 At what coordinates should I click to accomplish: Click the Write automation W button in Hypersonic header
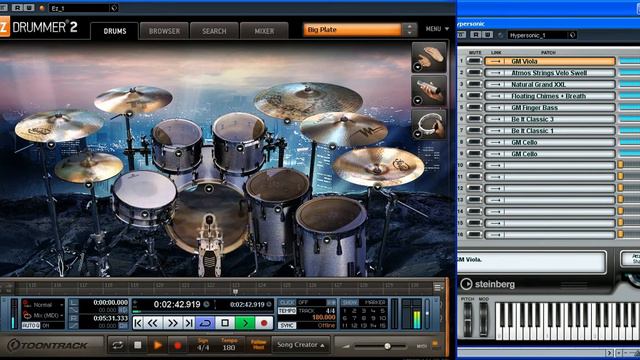point(487,35)
